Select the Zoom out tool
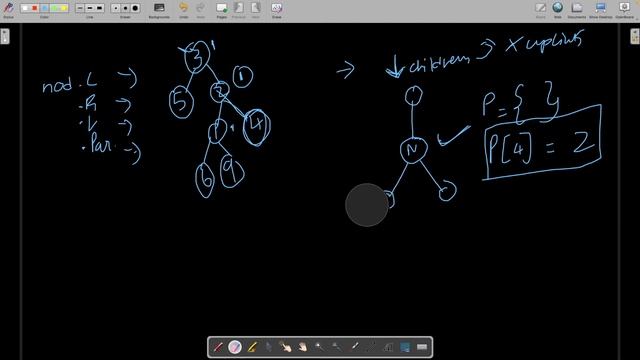The height and width of the screenshot is (360, 640). [x=337, y=347]
